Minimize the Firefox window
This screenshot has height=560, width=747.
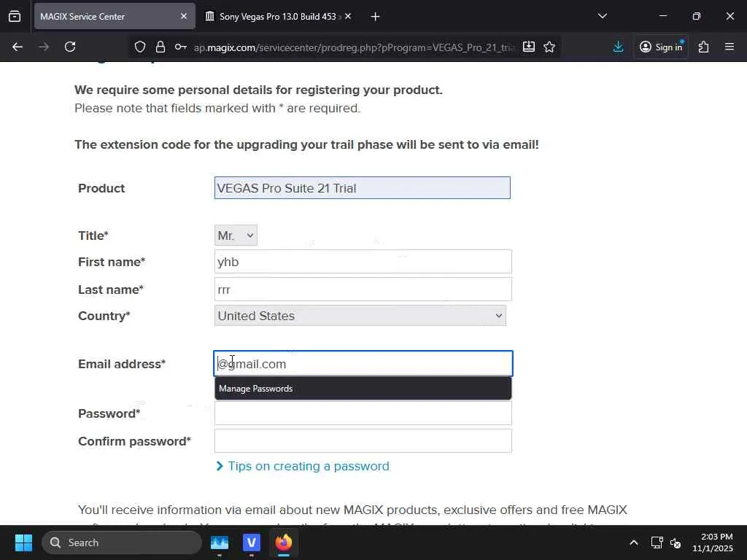click(663, 16)
